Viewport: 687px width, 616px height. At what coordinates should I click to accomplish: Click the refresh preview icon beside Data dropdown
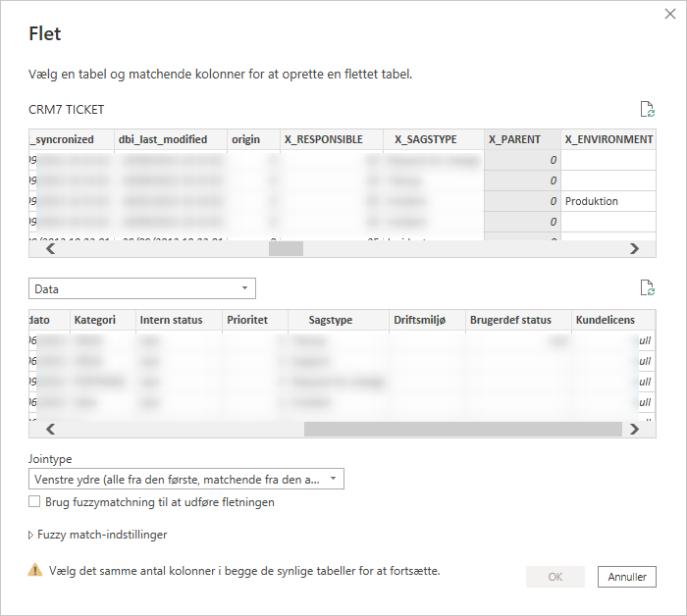(x=647, y=287)
